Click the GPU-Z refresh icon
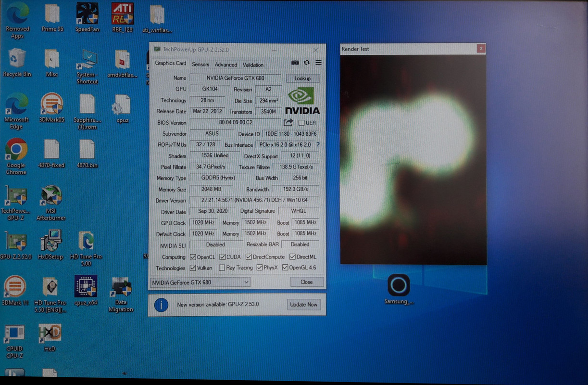The width and height of the screenshot is (588, 385). tap(307, 63)
